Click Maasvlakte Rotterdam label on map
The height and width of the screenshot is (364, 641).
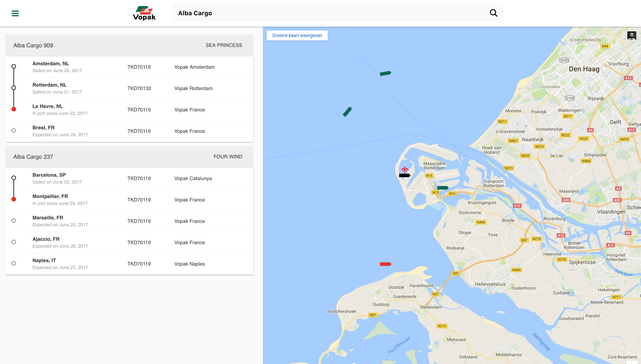click(x=435, y=166)
